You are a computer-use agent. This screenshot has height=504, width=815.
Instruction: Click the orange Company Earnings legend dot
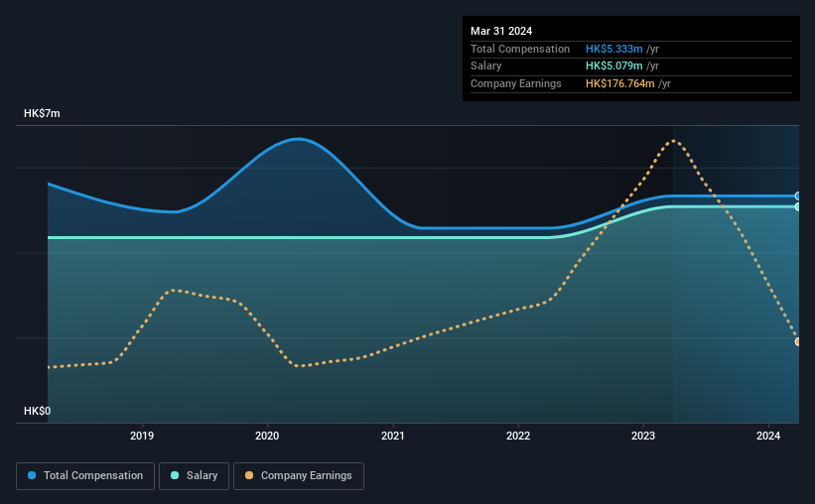(249, 475)
